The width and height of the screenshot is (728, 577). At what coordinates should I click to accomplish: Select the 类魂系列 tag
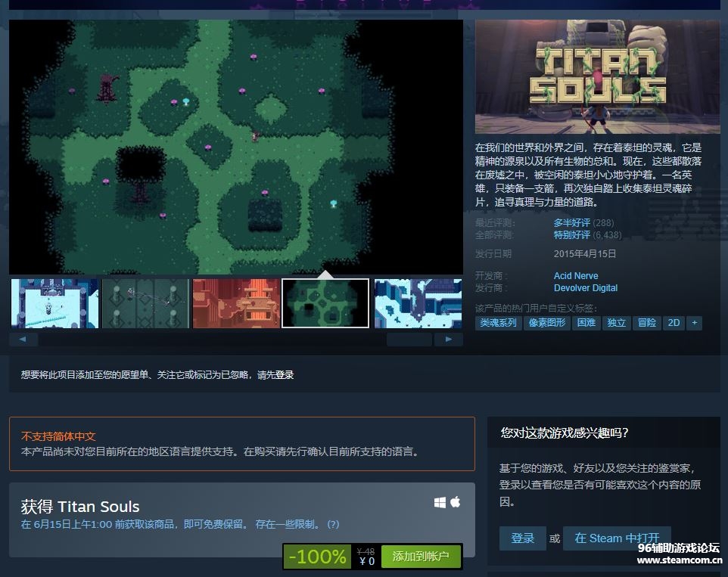click(x=499, y=323)
